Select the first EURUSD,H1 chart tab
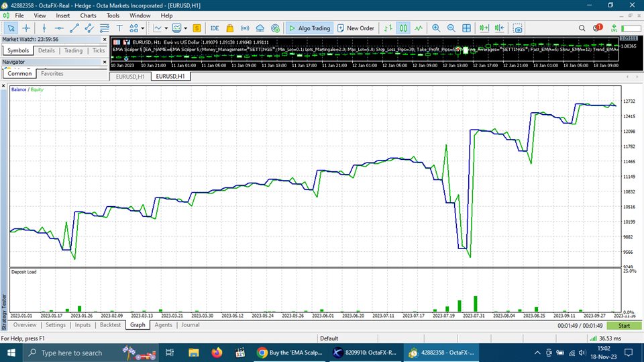 pos(130,77)
